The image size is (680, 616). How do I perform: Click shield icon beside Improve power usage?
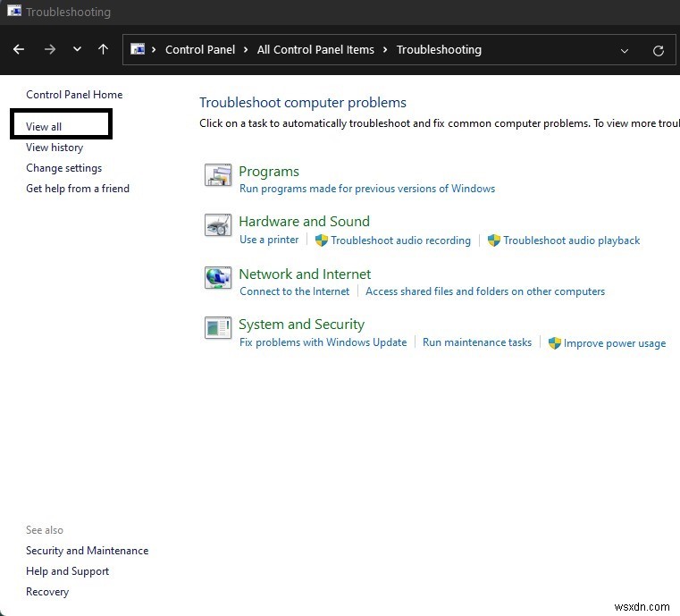[555, 343]
